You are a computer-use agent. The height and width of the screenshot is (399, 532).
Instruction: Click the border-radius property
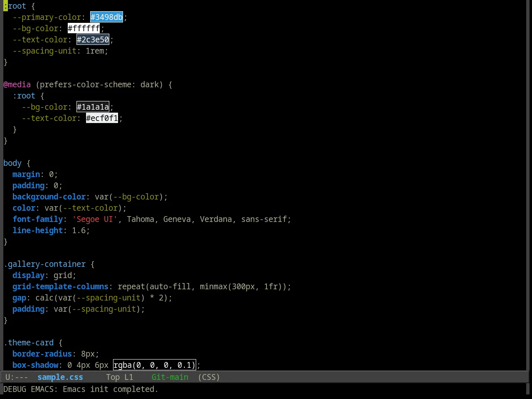(42, 354)
